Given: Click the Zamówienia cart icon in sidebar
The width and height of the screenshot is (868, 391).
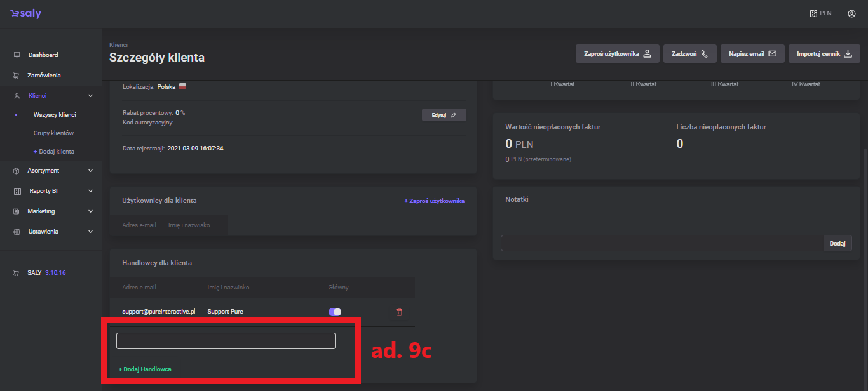Looking at the screenshot, I should pyautogui.click(x=17, y=76).
